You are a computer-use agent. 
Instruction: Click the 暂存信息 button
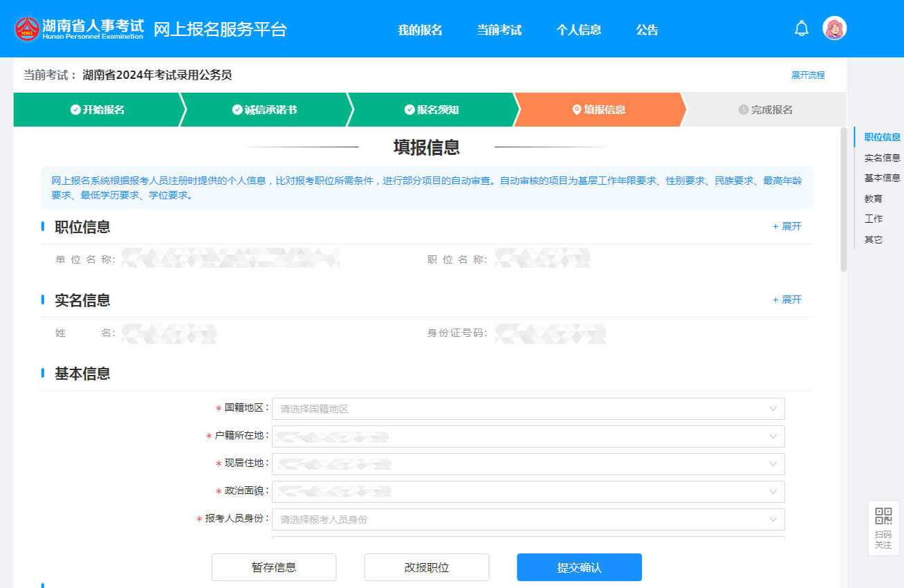coord(274,567)
